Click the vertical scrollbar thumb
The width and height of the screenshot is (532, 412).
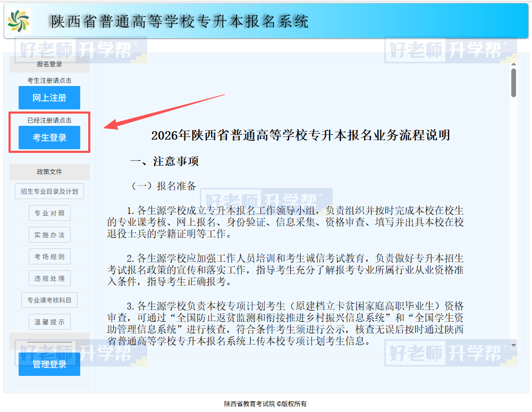(514, 83)
